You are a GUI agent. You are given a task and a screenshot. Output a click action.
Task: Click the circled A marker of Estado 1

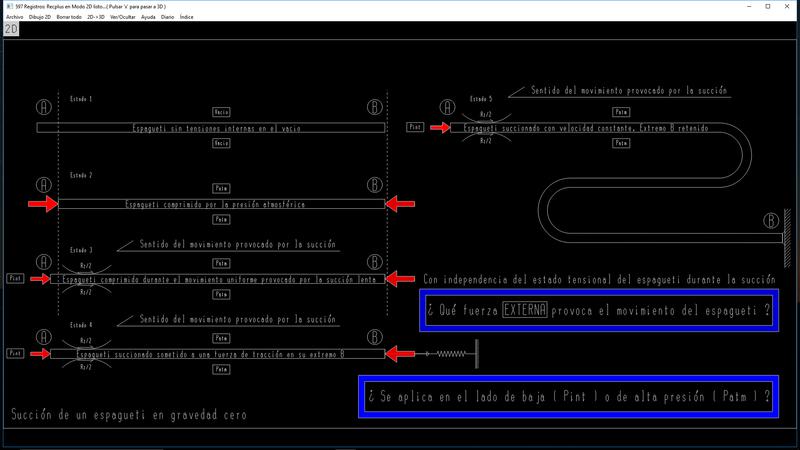44,107
